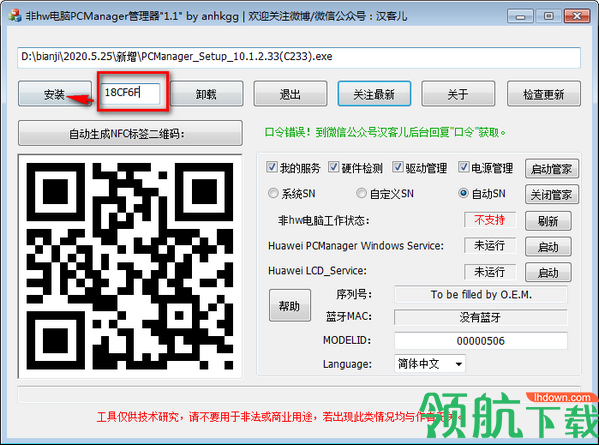Click the 安装 install button
The width and height of the screenshot is (599, 445).
click(55, 94)
